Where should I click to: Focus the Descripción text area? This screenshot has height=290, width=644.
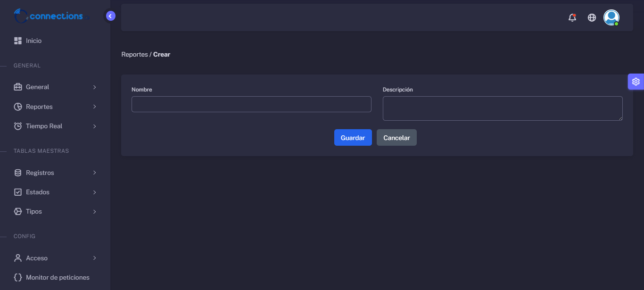[503, 108]
